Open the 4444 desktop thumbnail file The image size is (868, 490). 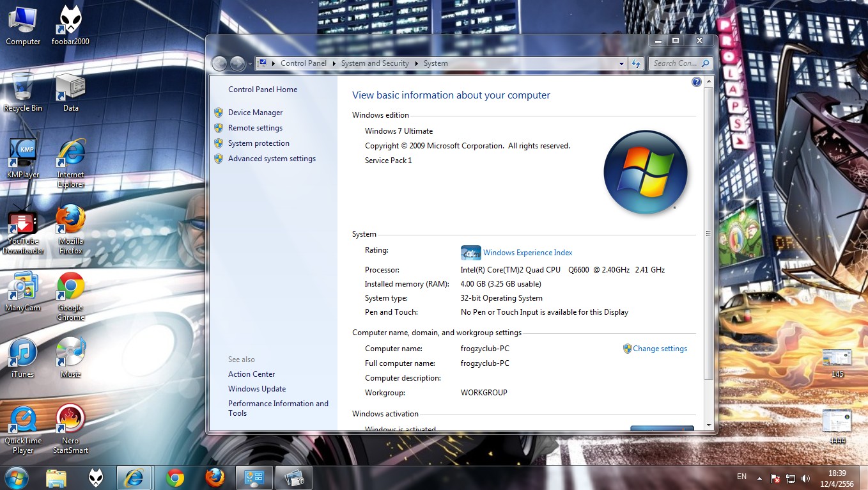pos(837,427)
